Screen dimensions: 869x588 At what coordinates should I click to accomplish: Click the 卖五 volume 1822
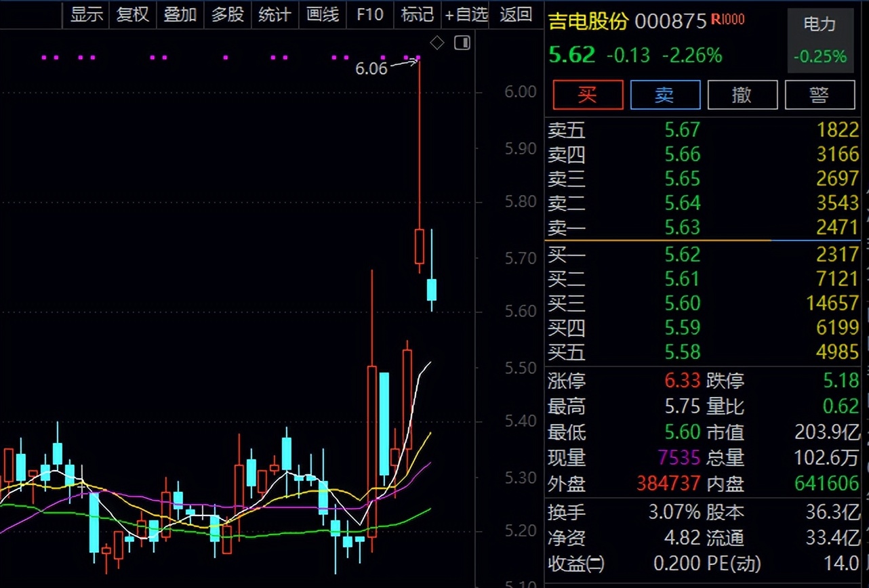tap(838, 130)
